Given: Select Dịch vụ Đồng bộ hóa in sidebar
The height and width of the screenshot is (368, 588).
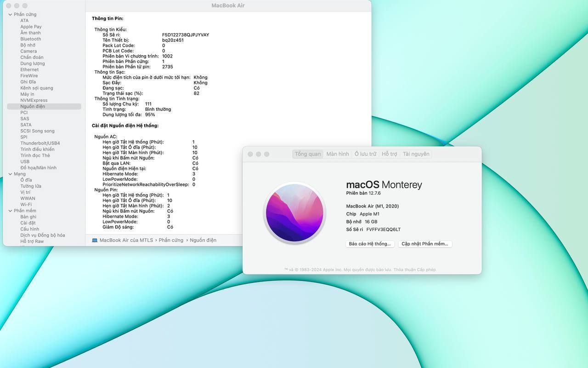Looking at the screenshot, I should coord(43,235).
